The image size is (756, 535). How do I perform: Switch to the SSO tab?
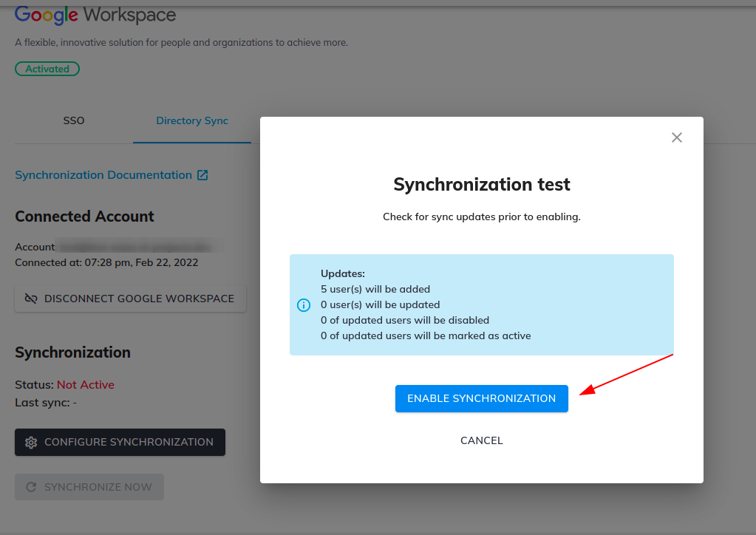pos(73,120)
